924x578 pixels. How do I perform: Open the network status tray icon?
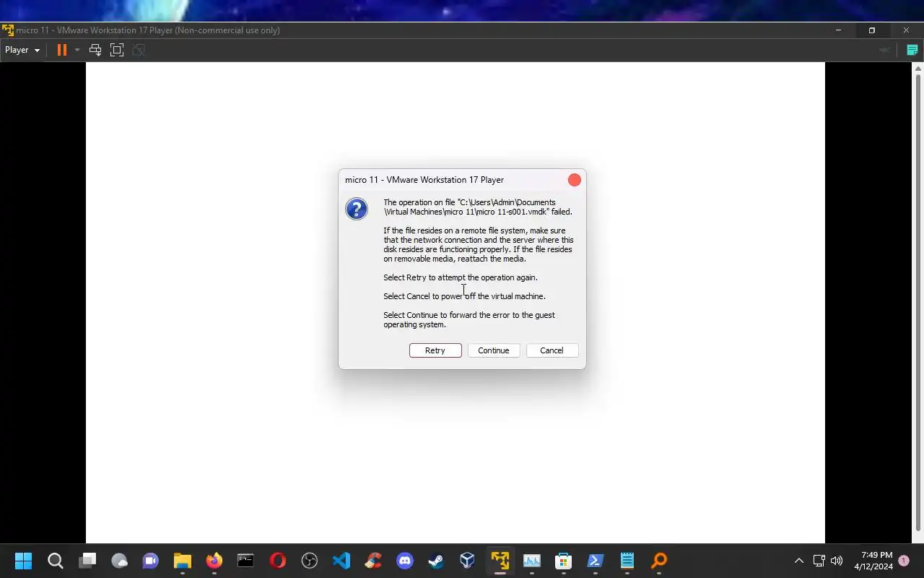[x=819, y=561]
